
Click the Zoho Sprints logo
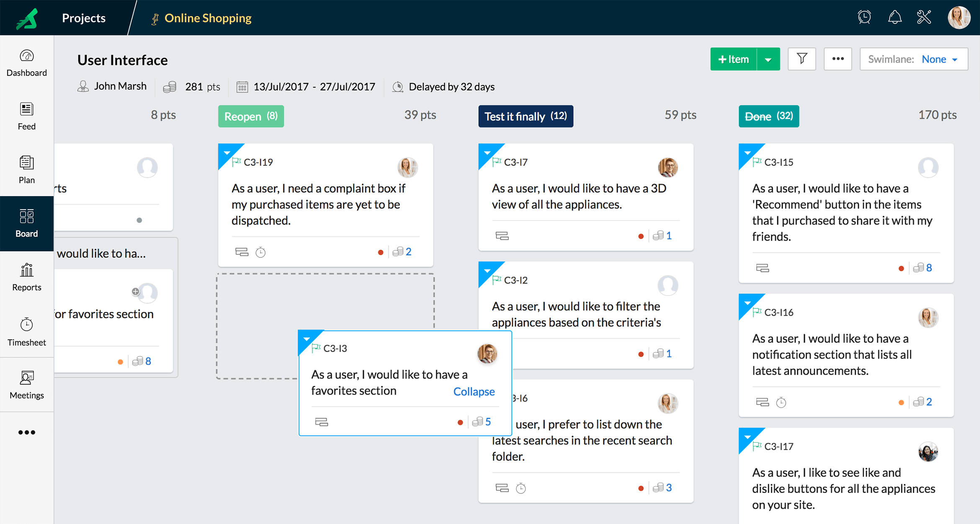pos(27,18)
